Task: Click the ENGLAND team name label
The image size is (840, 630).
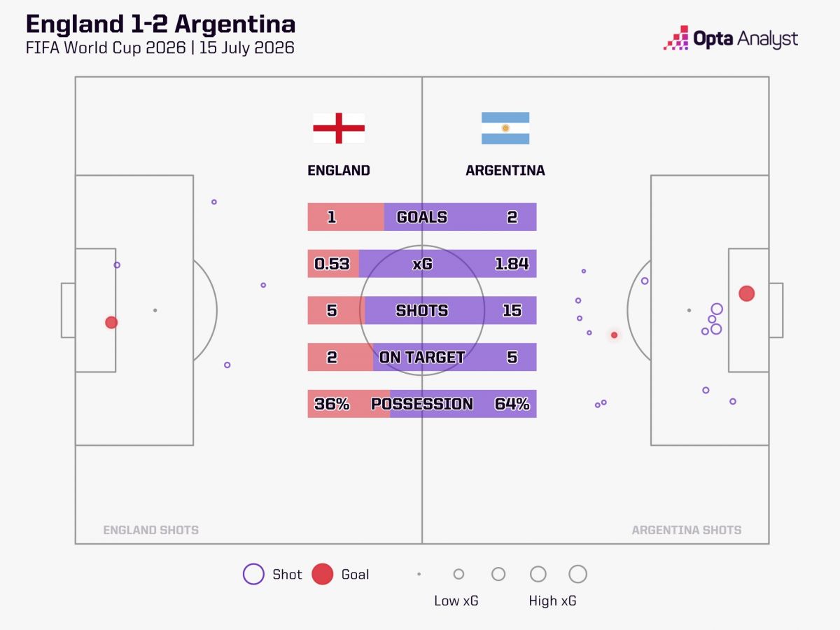Action: point(339,170)
